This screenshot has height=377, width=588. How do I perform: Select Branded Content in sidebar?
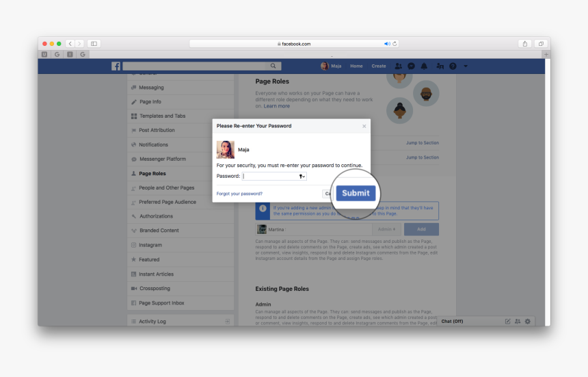tap(181, 231)
